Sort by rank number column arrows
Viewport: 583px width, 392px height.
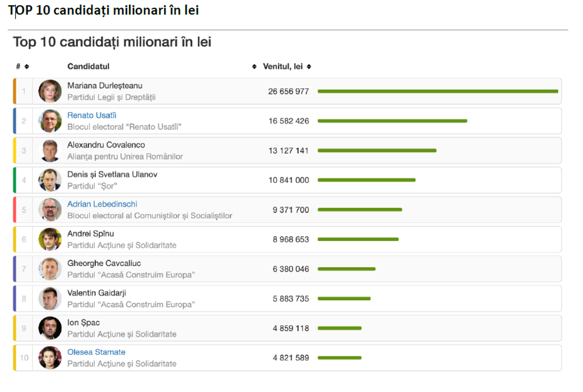pyautogui.click(x=26, y=66)
